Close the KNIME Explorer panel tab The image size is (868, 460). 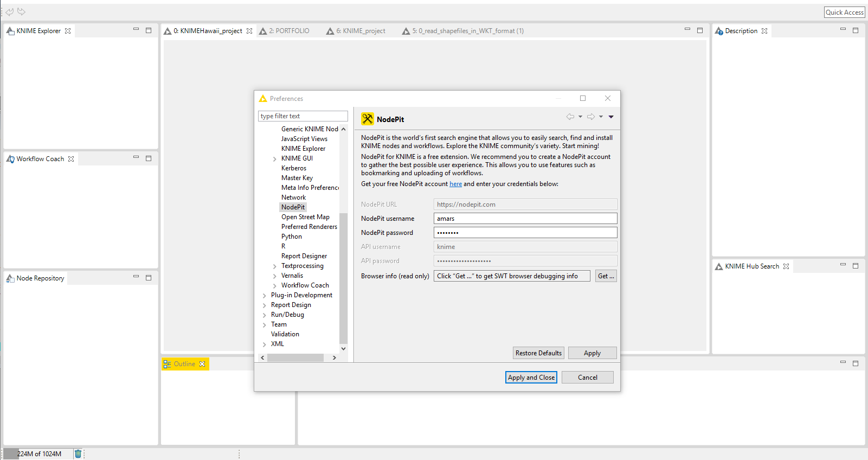point(68,31)
